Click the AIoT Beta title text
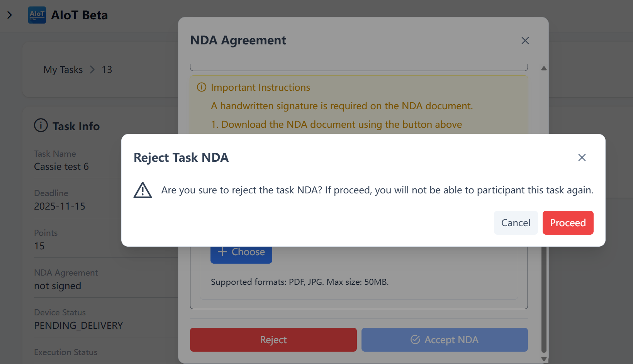The height and width of the screenshot is (364, 633). [80, 15]
